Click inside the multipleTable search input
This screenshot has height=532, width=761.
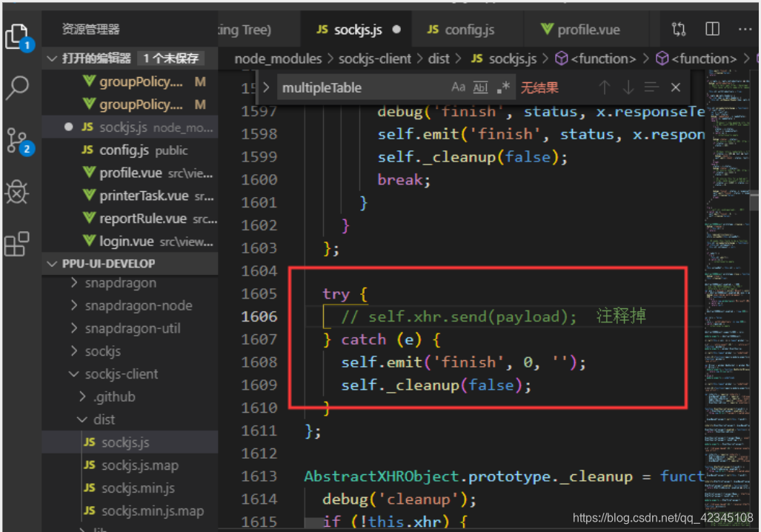tap(356, 87)
